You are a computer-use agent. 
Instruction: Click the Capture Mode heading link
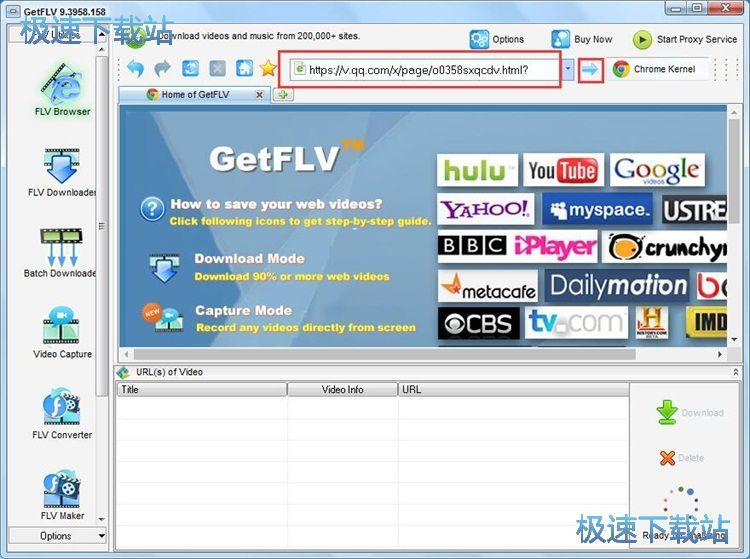tap(243, 310)
